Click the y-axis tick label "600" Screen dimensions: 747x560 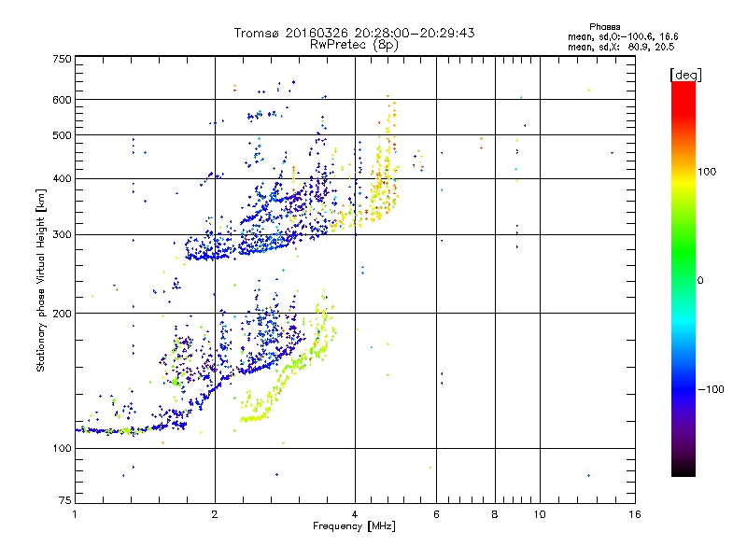coord(62,100)
